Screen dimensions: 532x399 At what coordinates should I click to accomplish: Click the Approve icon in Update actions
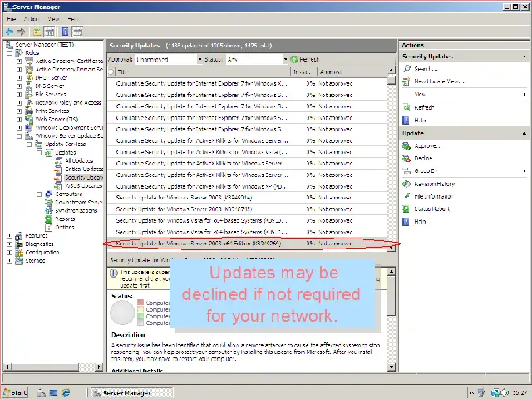(x=406, y=146)
